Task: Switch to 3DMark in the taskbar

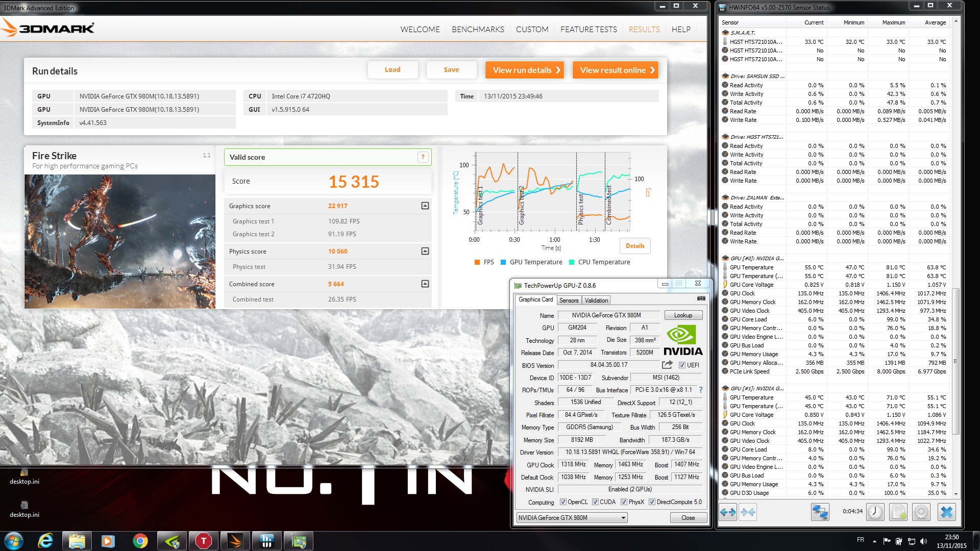Action: 235,541
